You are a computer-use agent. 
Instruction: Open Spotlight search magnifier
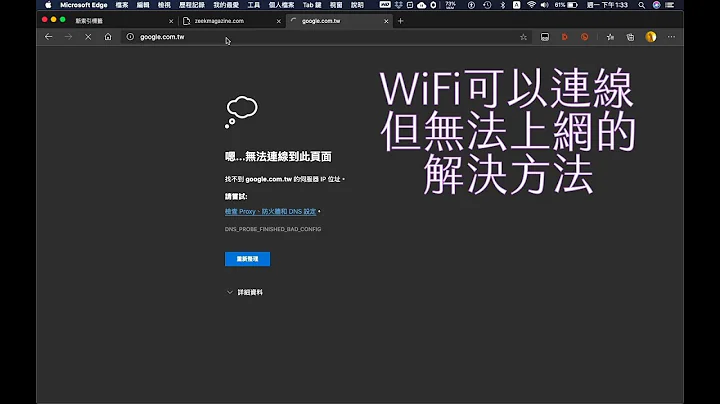point(641,5)
